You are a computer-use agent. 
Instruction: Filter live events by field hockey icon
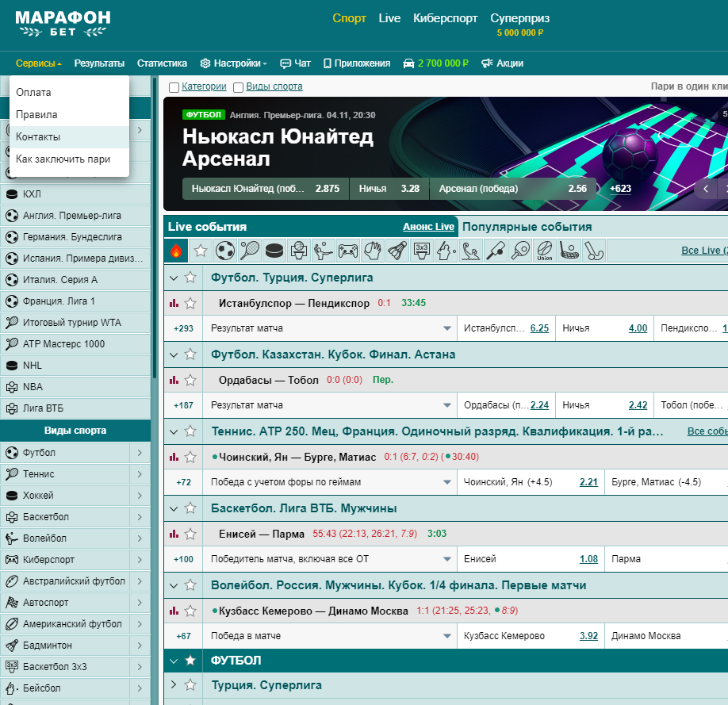coord(594,251)
